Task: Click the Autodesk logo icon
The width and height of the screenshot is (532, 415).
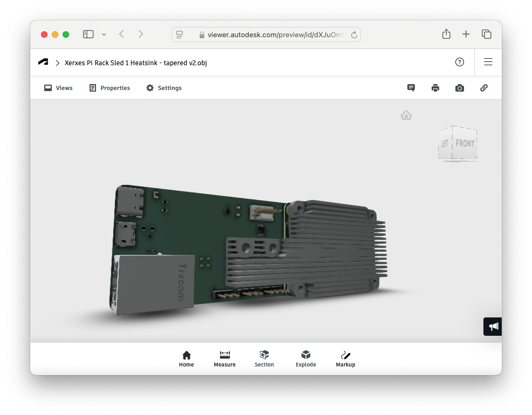Action: pos(43,63)
